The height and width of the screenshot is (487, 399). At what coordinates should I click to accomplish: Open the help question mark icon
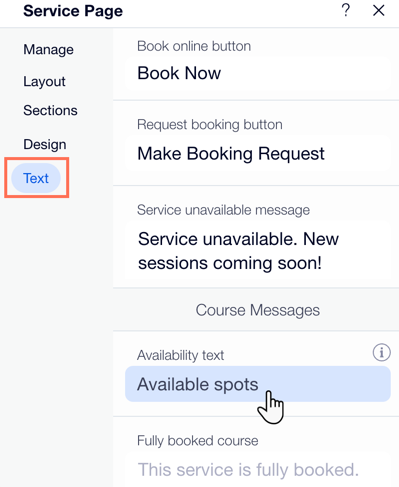click(346, 10)
